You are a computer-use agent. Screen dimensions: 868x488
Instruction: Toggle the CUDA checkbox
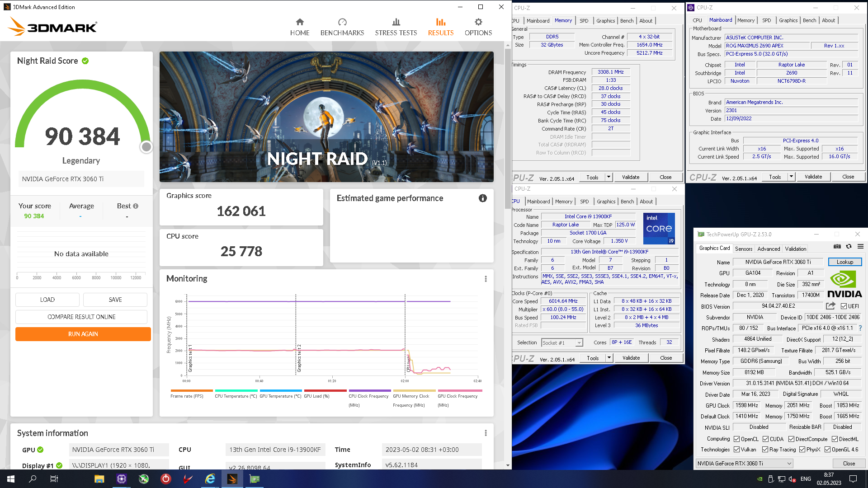[765, 439]
